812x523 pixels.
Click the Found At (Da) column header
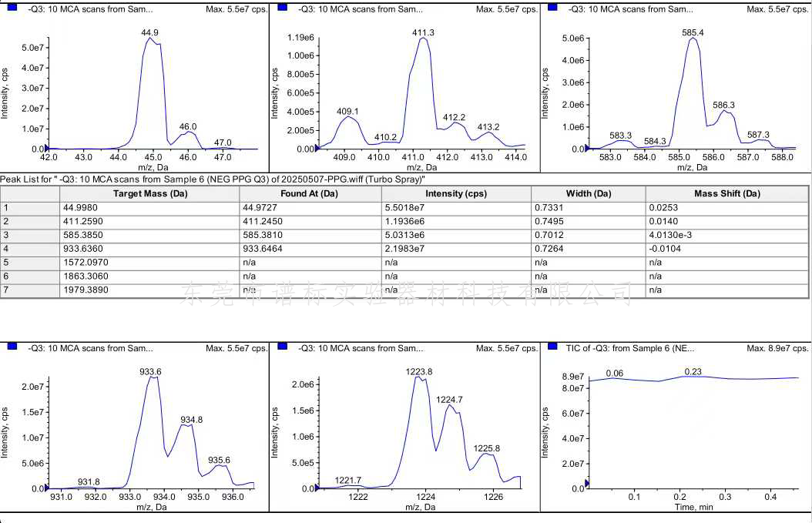309,193
